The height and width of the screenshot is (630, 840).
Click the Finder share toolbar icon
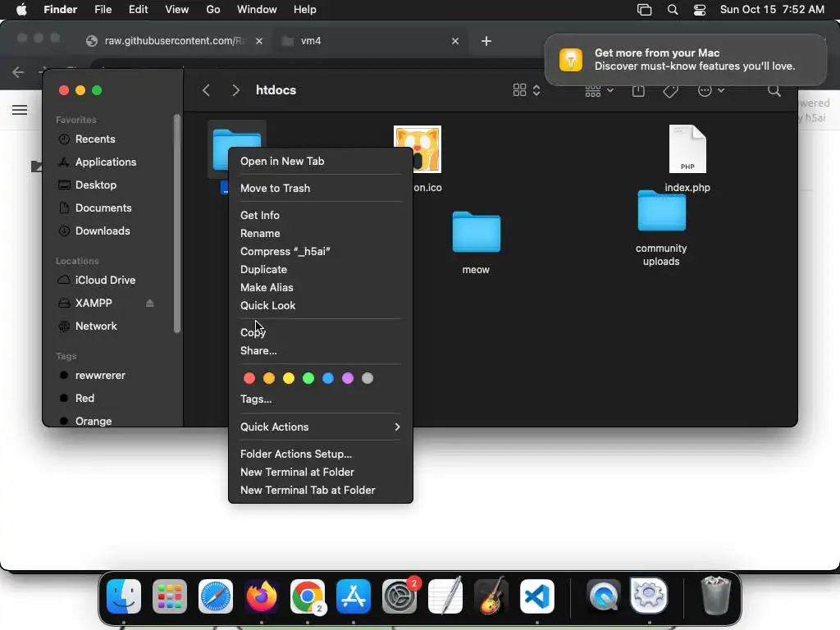point(638,90)
